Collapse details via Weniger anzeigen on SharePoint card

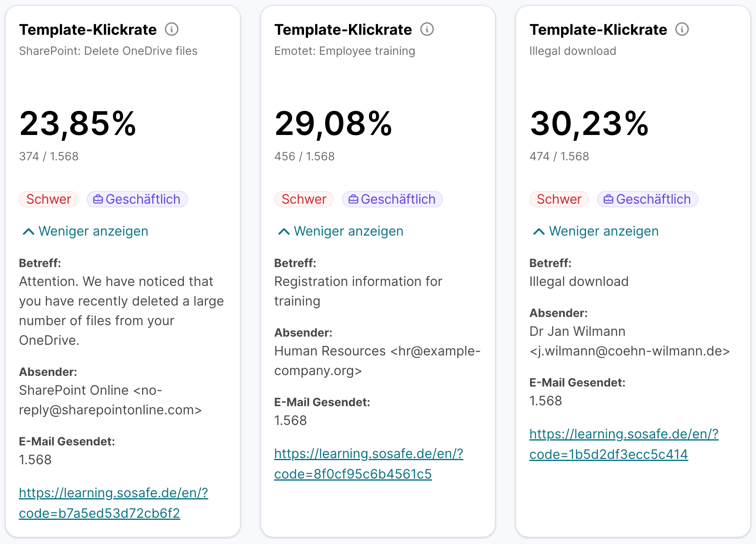[93, 231]
